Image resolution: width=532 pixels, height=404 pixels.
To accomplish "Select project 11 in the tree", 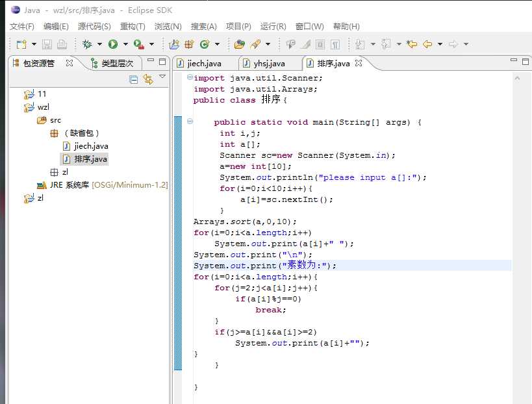I will (35, 94).
